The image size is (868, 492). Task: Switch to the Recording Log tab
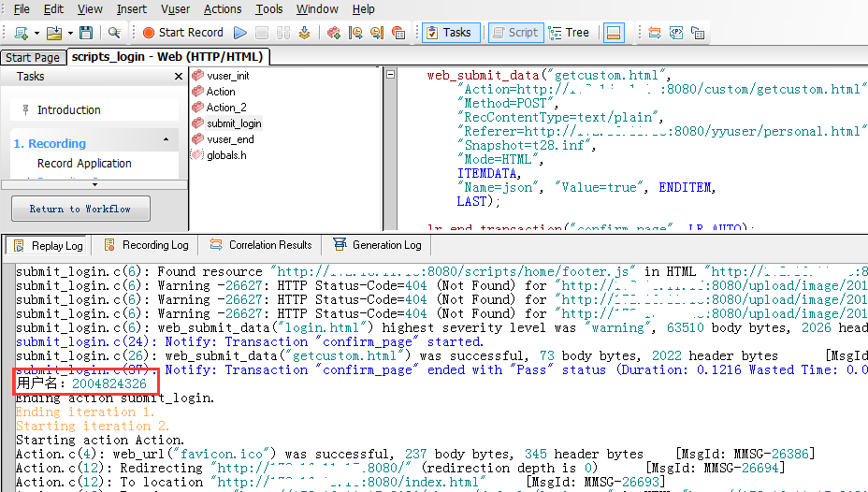147,245
